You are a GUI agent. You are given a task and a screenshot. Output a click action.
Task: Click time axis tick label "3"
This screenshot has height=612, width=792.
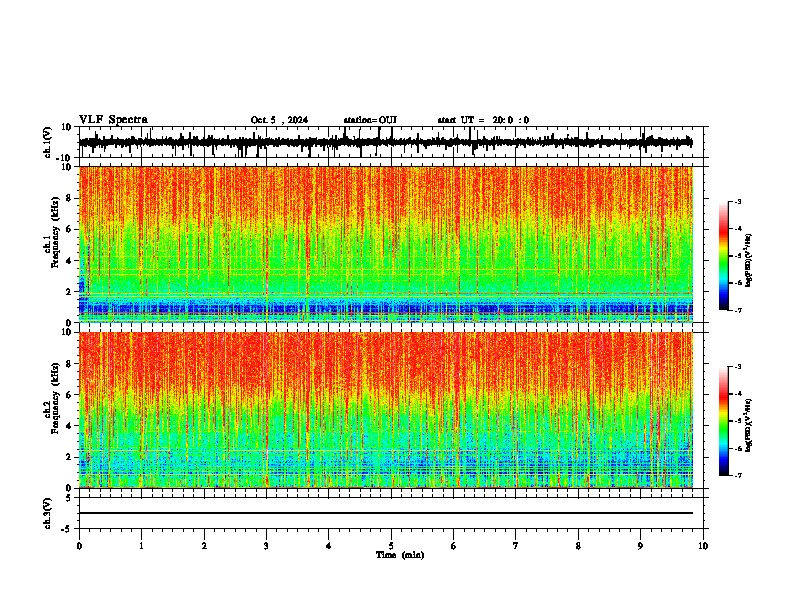(266, 546)
